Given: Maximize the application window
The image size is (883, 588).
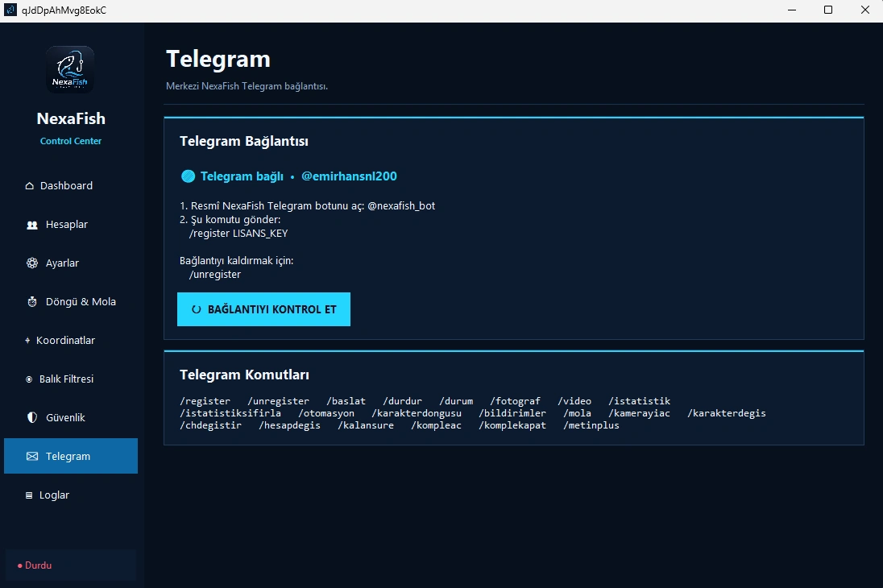Looking at the screenshot, I should coord(828,10).
